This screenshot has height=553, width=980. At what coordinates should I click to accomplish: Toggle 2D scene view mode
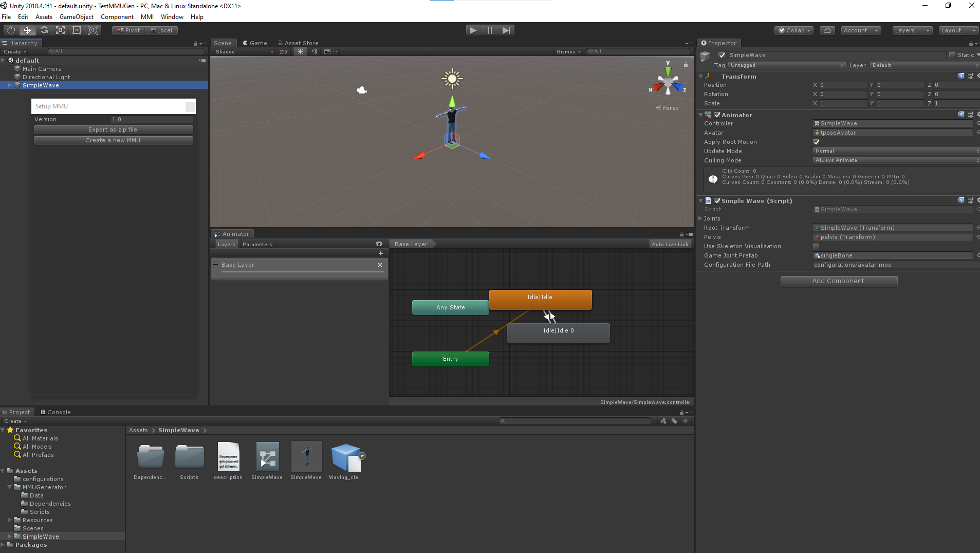[x=283, y=51]
